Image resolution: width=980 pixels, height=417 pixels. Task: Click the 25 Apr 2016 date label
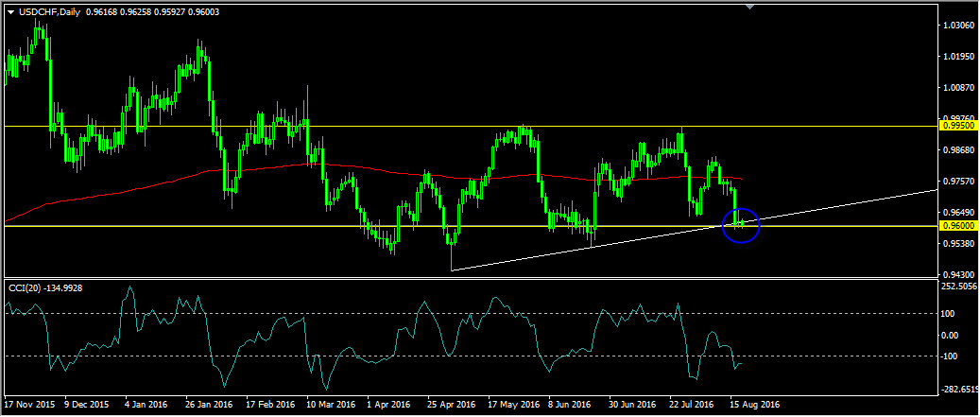click(452, 405)
